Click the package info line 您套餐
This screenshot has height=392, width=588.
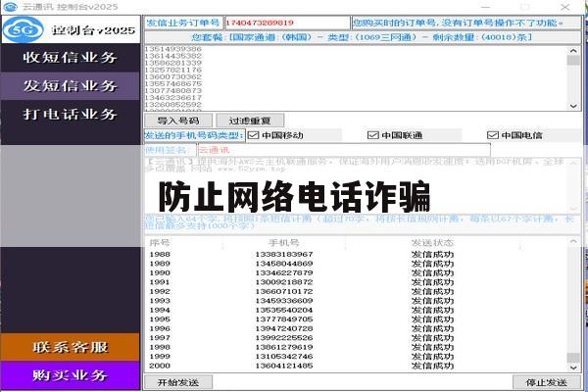click(362, 37)
